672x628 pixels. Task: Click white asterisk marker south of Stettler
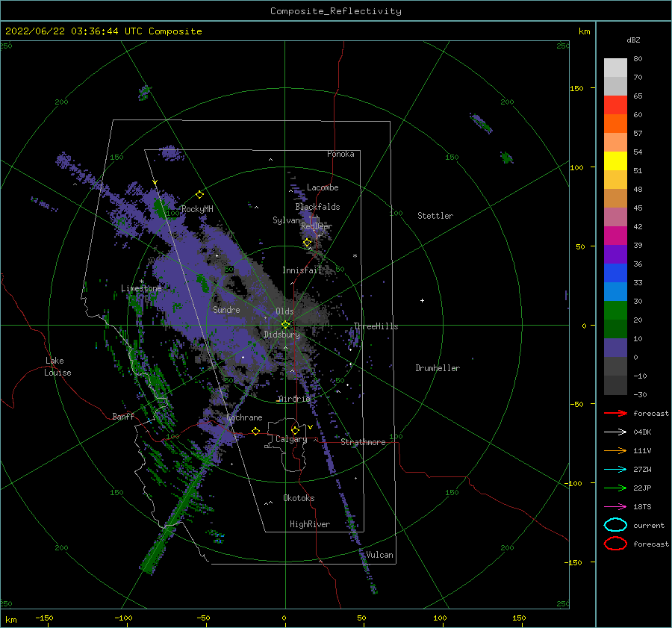(x=355, y=256)
